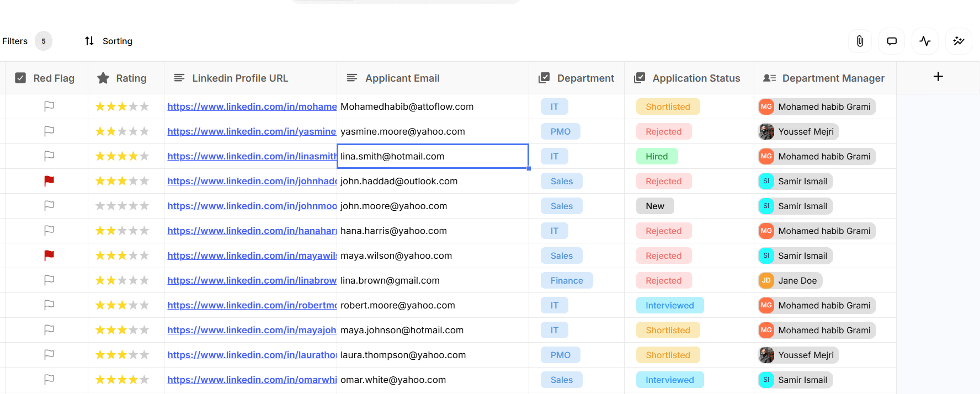The width and height of the screenshot is (980, 394).
Task: Click the Rating column header
Action: pos(126,78)
